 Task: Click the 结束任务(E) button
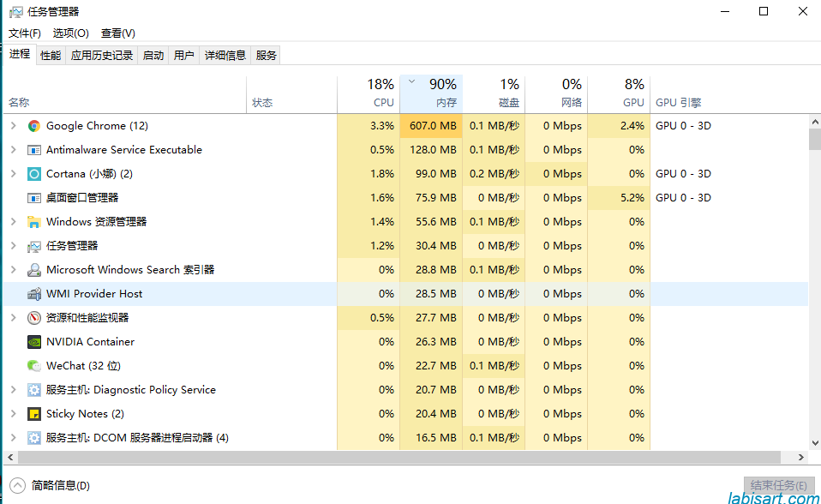(779, 485)
